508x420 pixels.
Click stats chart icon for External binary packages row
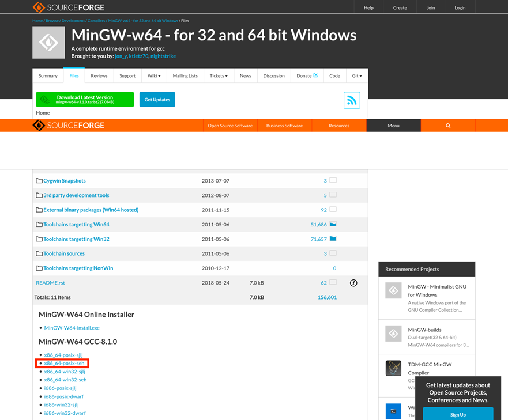coord(333,210)
